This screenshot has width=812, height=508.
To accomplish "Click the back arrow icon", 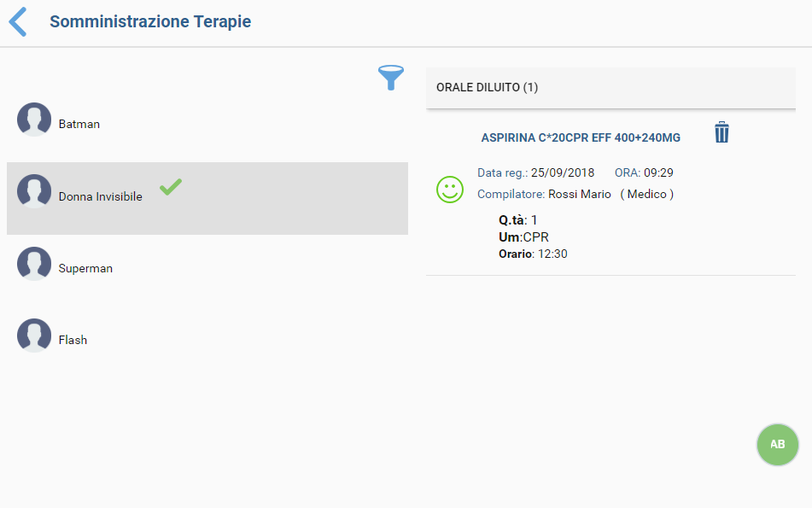I will click(18, 22).
